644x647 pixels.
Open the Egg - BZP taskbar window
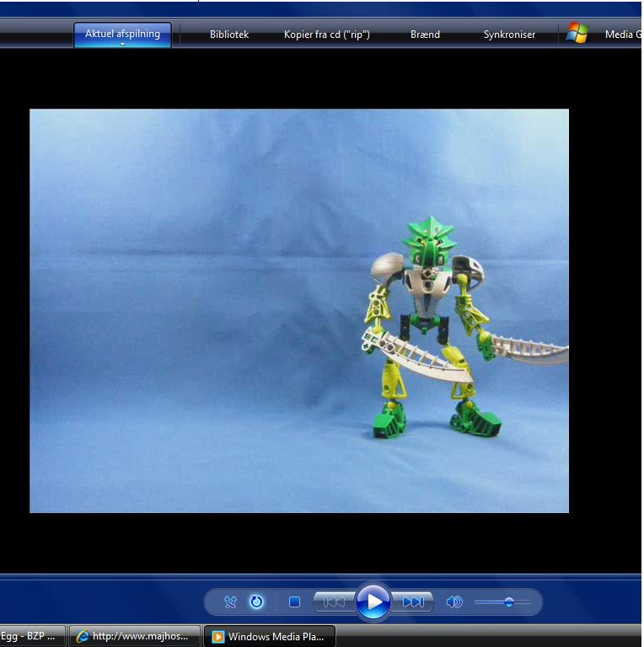click(x=32, y=636)
